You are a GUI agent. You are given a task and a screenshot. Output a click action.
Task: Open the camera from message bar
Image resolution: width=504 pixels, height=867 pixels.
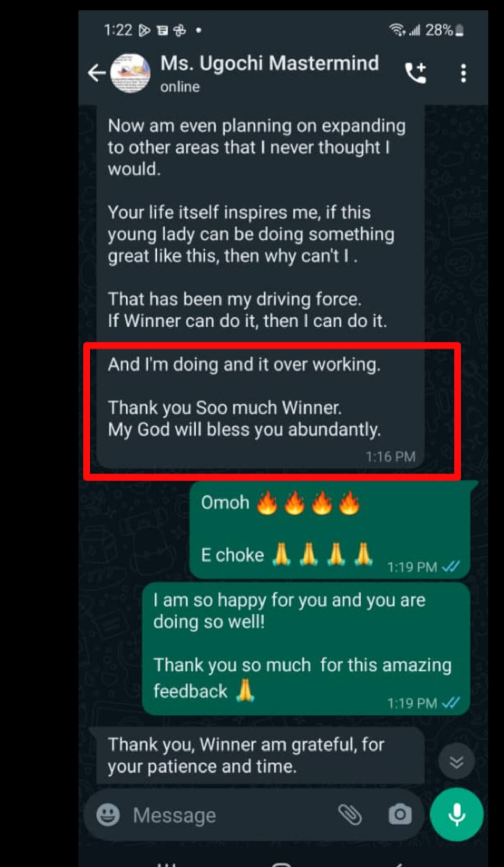coord(400,815)
